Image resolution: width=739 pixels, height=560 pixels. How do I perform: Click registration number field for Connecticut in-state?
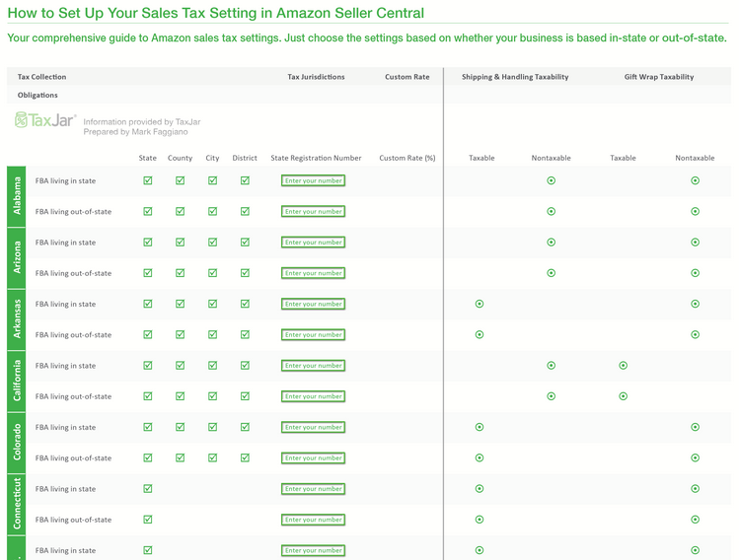[x=314, y=489]
